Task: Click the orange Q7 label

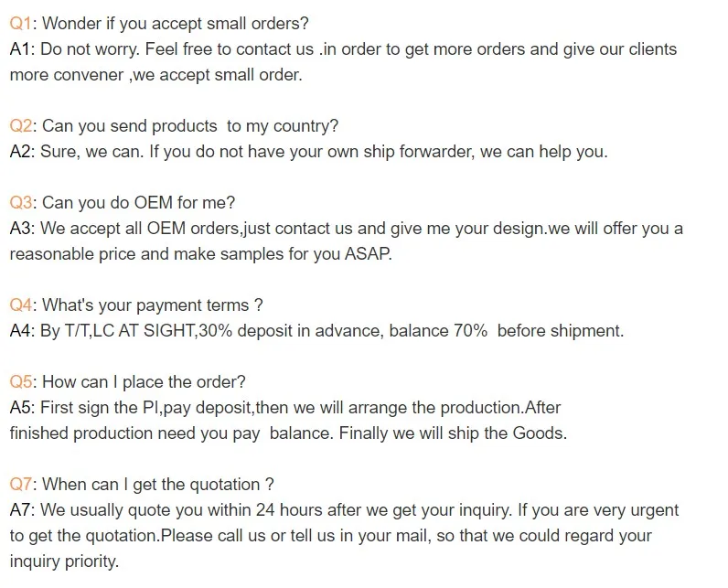Action: click(x=21, y=485)
